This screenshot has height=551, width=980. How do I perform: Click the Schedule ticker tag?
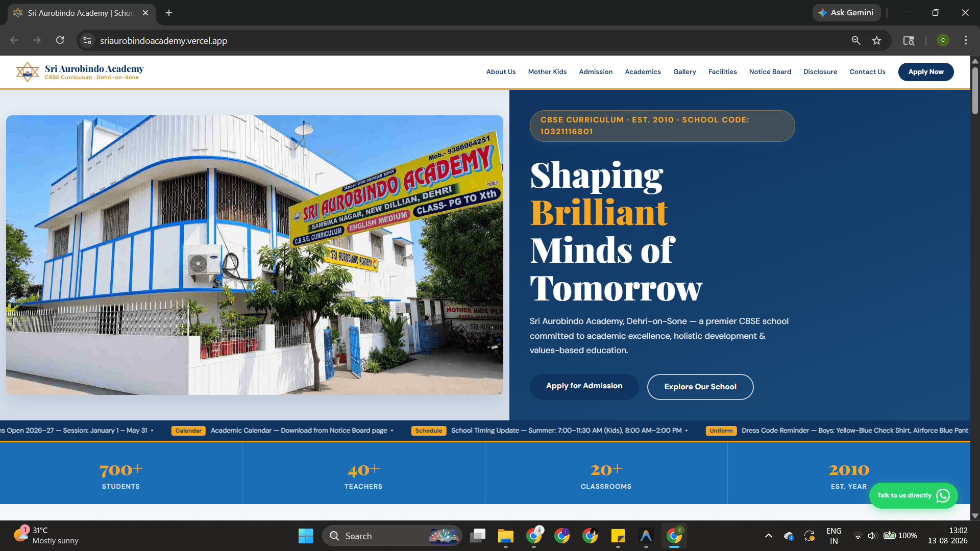pyautogui.click(x=429, y=431)
